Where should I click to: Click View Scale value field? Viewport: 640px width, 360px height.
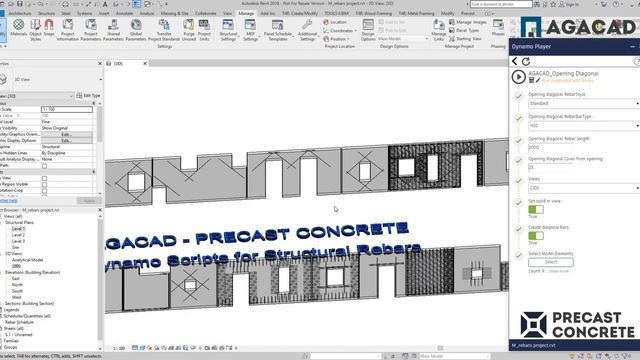point(67,109)
